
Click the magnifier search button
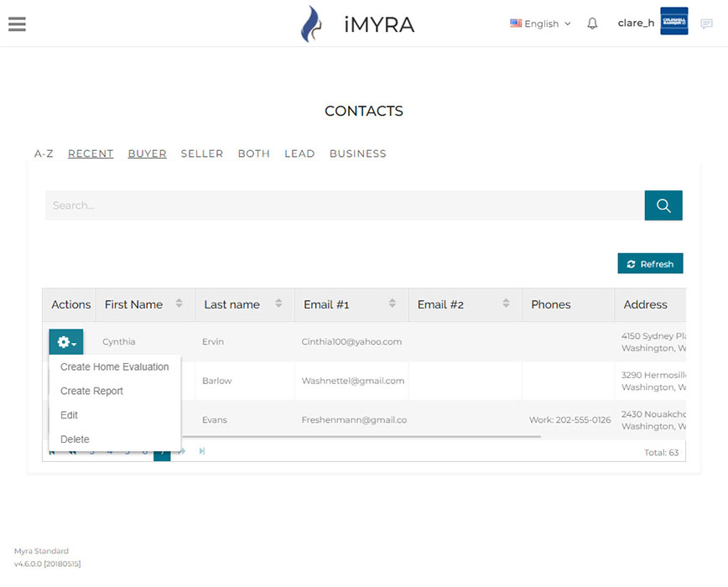point(663,205)
